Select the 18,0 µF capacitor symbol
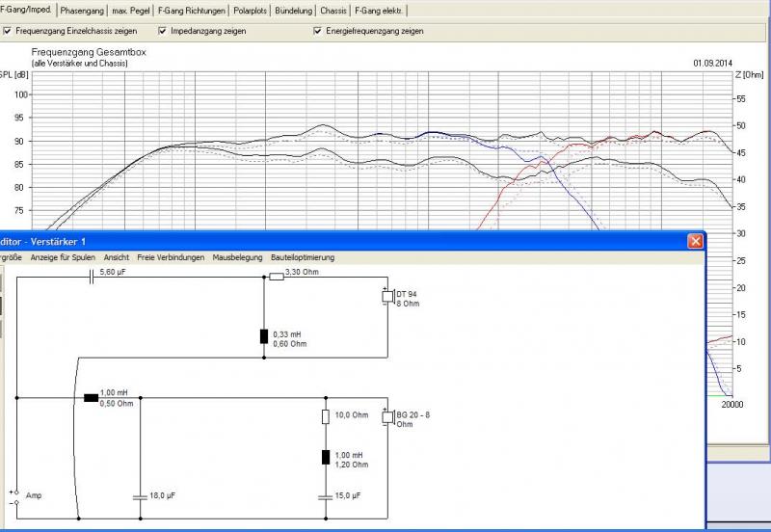Image resolution: width=771 pixels, height=532 pixels. point(141,497)
